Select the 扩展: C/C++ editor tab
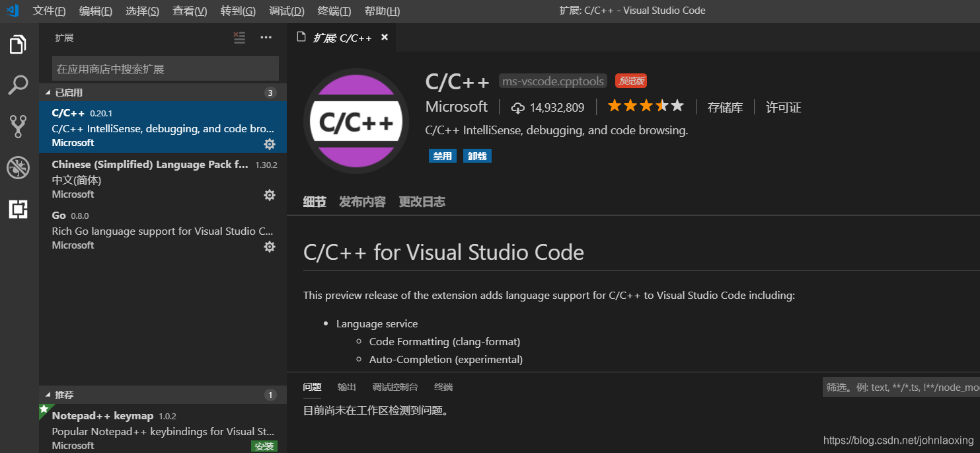This screenshot has height=453, width=980. pos(342,38)
